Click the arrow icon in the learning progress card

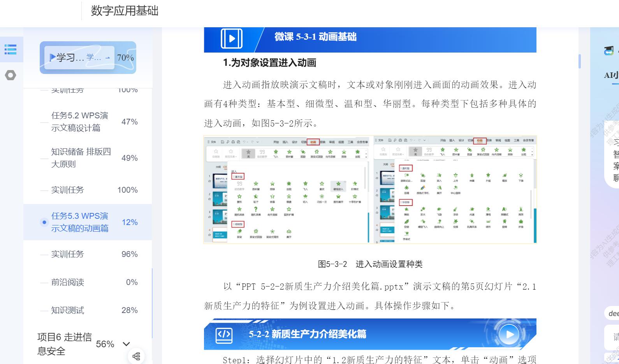point(107,58)
